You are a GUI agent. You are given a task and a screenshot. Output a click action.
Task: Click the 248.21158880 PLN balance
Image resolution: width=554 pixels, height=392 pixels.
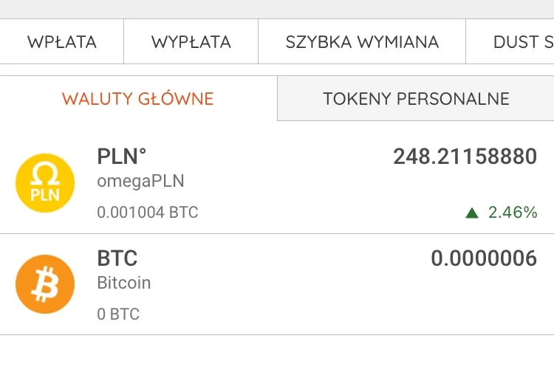pos(465,157)
